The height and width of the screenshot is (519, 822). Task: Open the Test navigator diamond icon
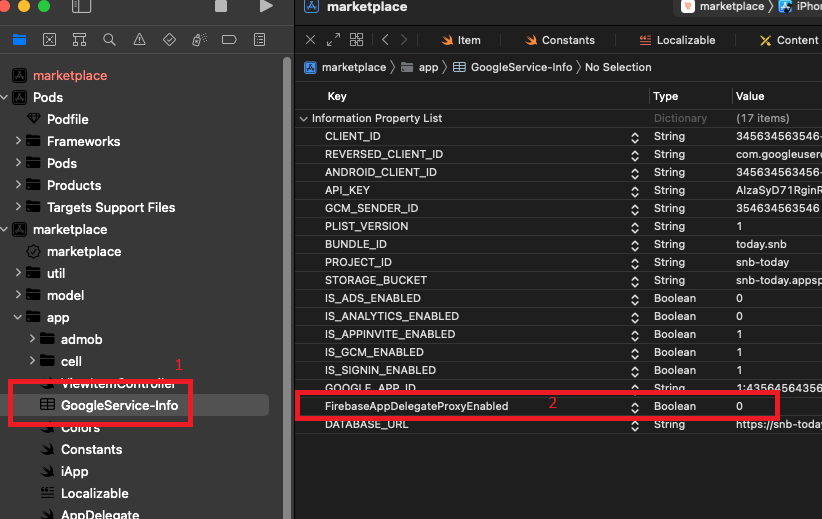pos(169,40)
